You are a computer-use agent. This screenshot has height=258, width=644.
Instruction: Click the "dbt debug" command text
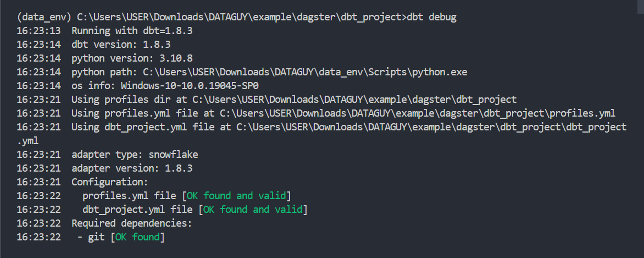(431, 17)
